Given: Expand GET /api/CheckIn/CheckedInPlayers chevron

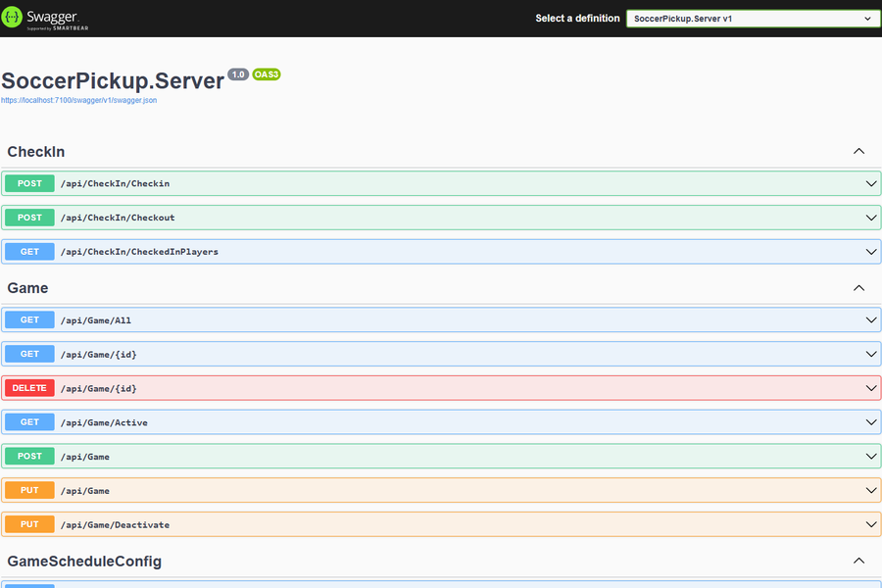Looking at the screenshot, I should pos(871,252).
